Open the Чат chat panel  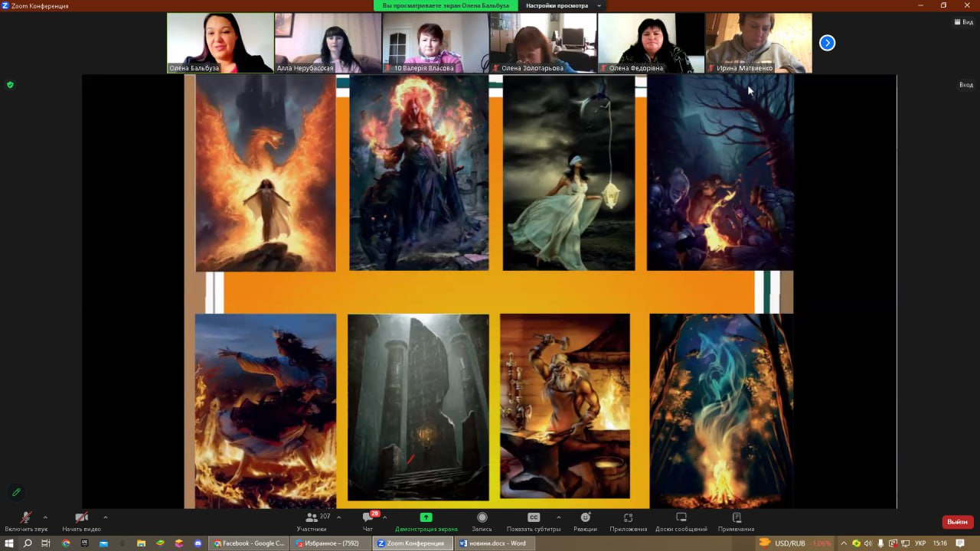point(368,522)
